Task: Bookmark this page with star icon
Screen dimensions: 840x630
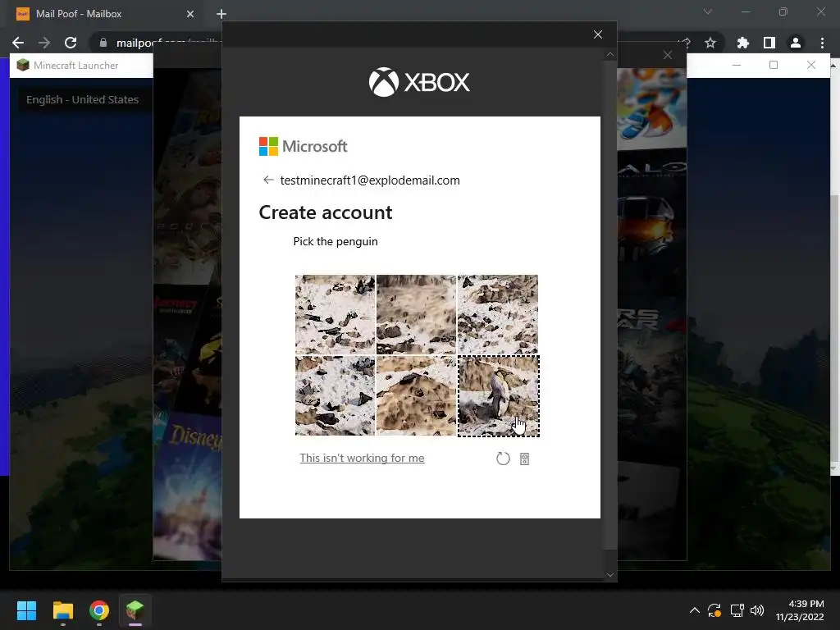Action: (x=710, y=43)
